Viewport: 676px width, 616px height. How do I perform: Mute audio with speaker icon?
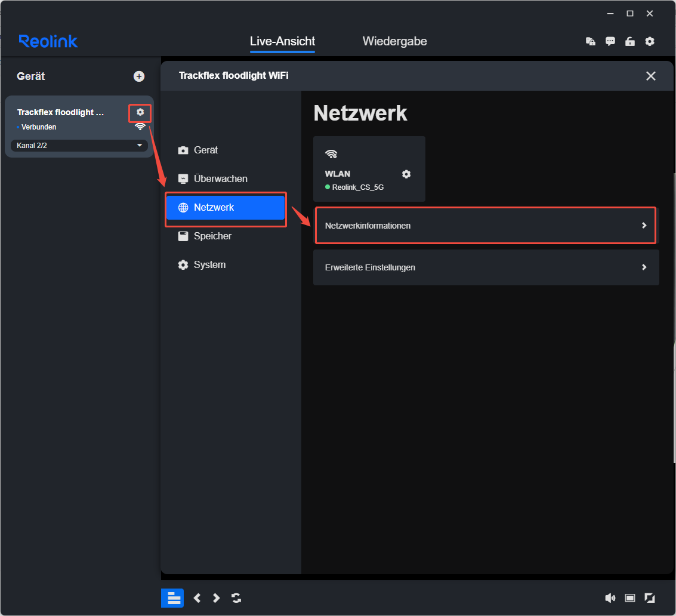coord(610,598)
